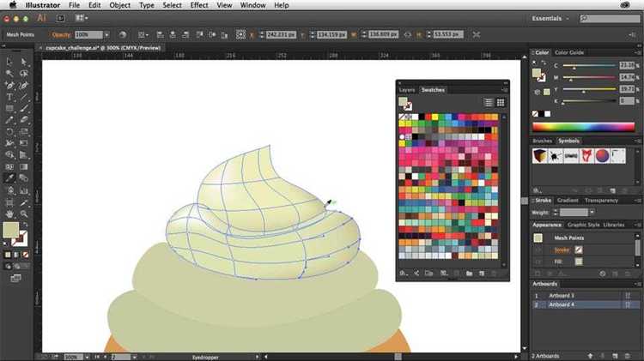Open the Object menu
The height and width of the screenshot is (361, 644).
coord(120,5)
